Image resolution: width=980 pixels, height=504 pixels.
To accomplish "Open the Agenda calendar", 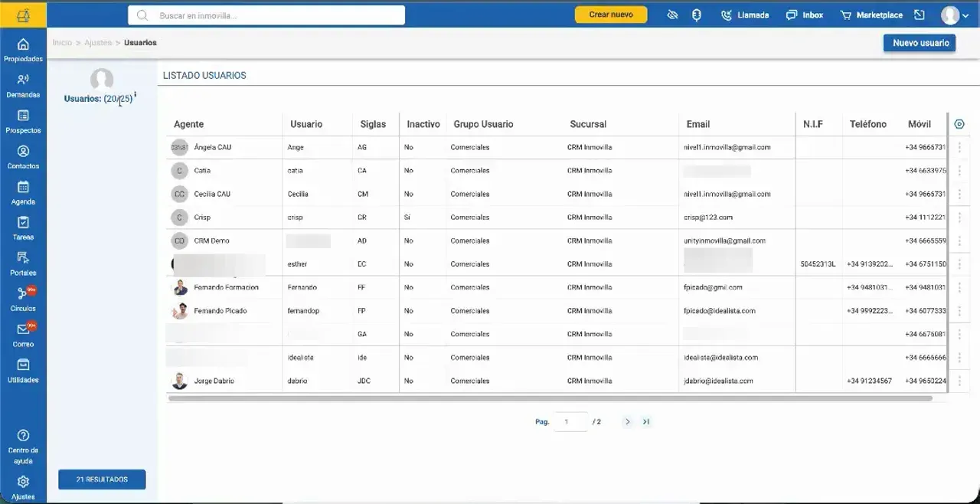I will coord(23,192).
